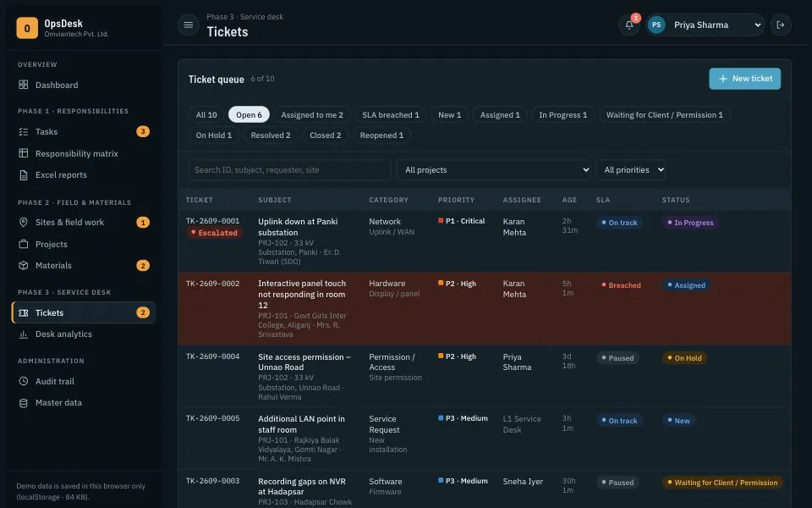Open the notifications bell
This screenshot has height=508, width=812.
(629, 25)
